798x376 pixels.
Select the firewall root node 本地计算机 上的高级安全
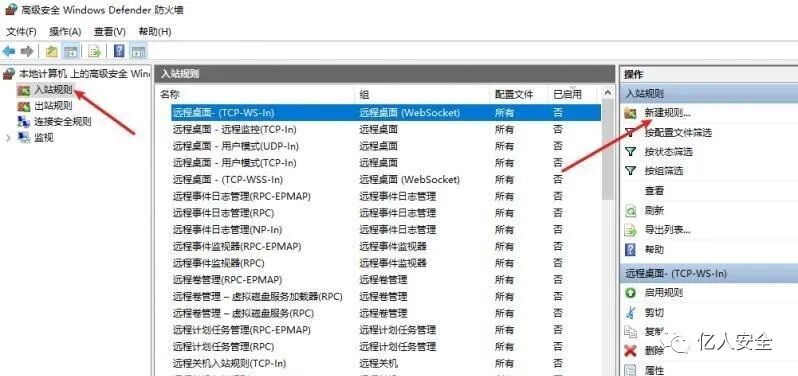coord(77,74)
